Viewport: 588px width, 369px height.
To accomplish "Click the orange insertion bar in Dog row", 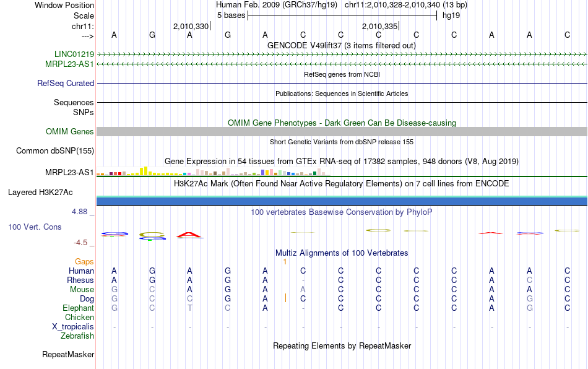I will [x=286, y=298].
